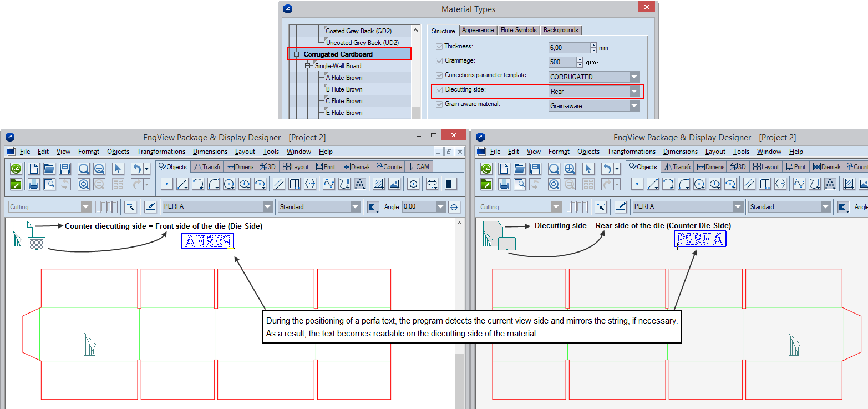Increase the Thickness value with up stepper

coord(593,45)
